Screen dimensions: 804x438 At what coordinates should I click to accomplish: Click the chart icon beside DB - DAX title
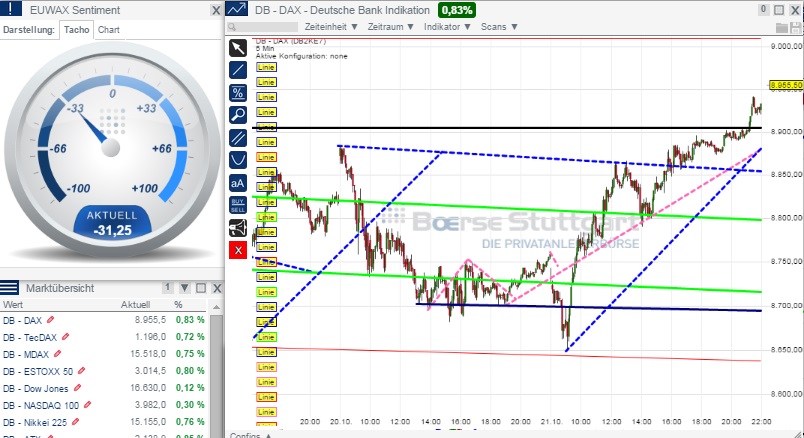pos(236,9)
